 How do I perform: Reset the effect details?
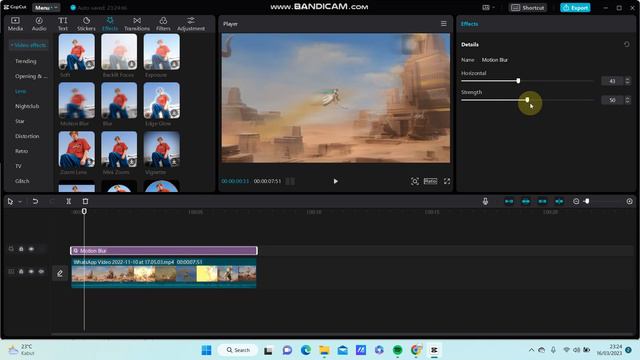[627, 44]
